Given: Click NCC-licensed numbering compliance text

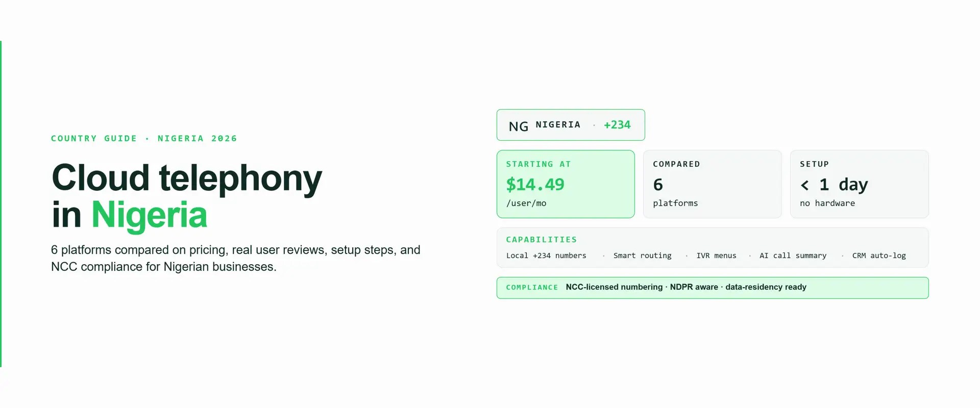Looking at the screenshot, I should coord(614,287).
